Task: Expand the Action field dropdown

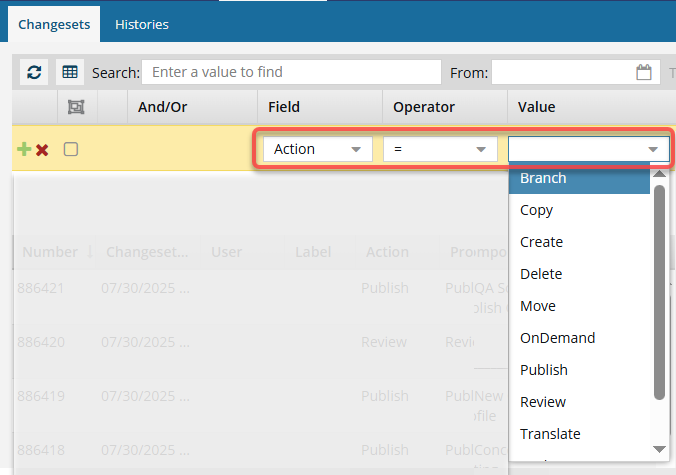Action: [x=355, y=149]
